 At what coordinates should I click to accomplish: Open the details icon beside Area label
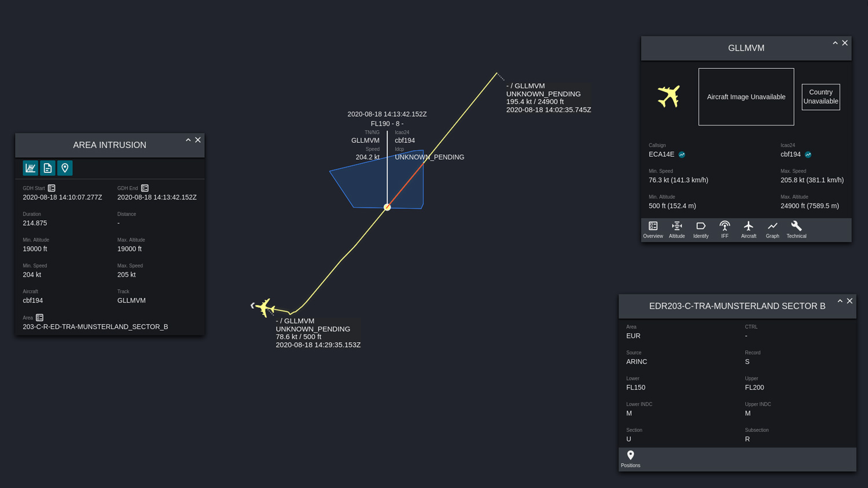[39, 318]
